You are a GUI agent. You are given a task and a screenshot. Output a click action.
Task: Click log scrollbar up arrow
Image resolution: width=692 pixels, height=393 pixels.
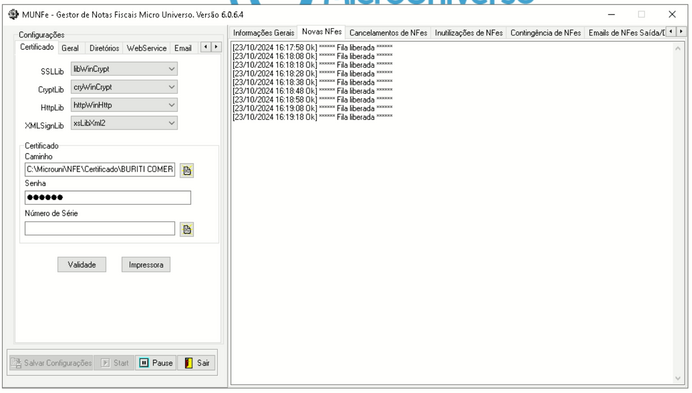tap(678, 48)
